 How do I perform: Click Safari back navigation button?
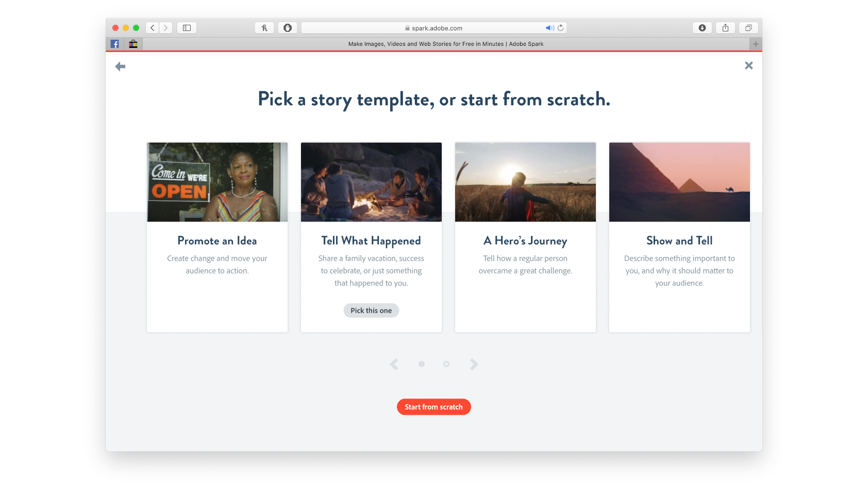pos(153,28)
